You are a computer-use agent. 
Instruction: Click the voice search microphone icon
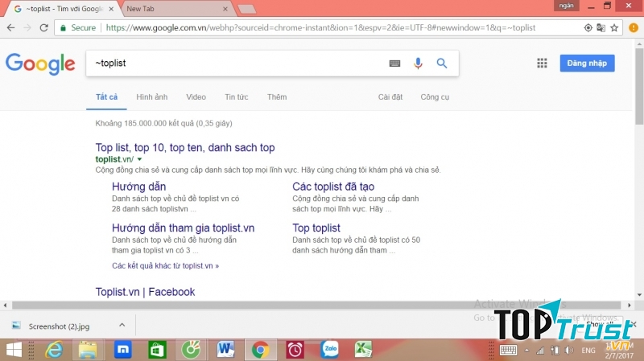point(418,64)
